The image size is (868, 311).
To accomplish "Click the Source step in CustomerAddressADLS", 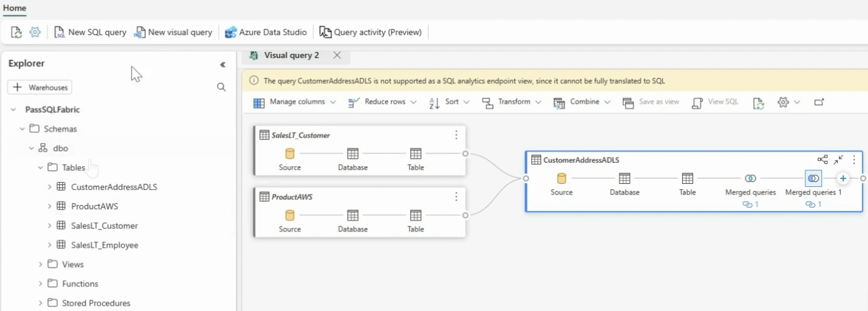I will [x=562, y=184].
